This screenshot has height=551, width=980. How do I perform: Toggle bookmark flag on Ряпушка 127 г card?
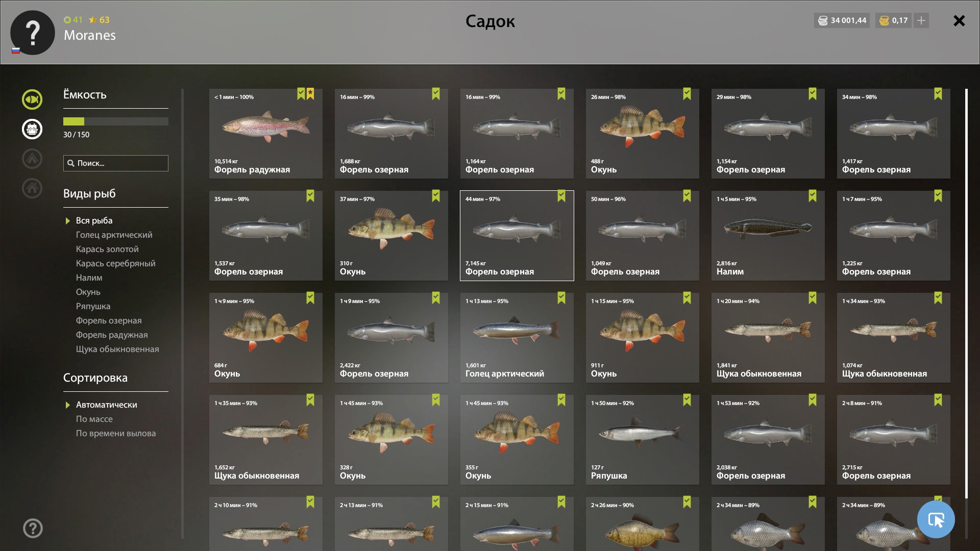[x=687, y=400]
